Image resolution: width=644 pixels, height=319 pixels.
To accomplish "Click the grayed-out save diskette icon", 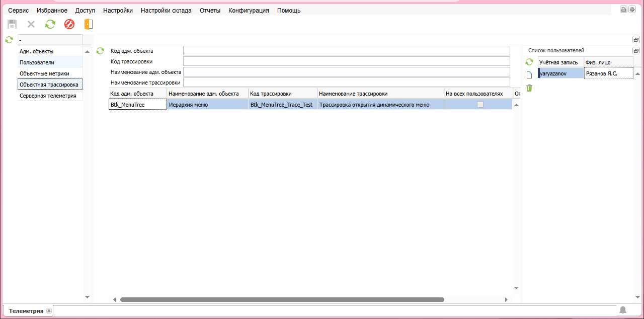I will click(x=12, y=24).
